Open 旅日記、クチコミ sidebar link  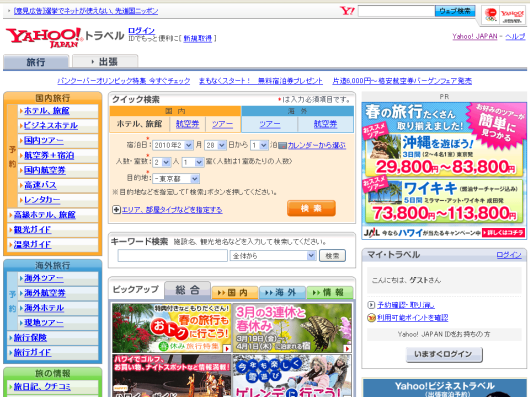click(42, 387)
